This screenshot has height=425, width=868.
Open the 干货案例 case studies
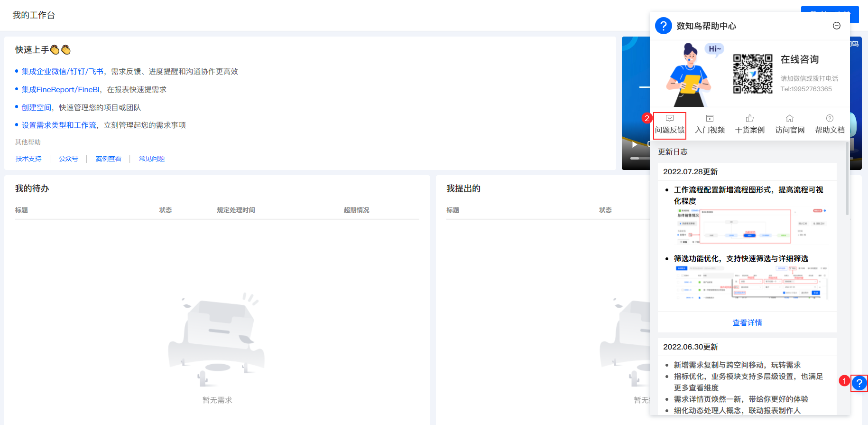click(750, 125)
